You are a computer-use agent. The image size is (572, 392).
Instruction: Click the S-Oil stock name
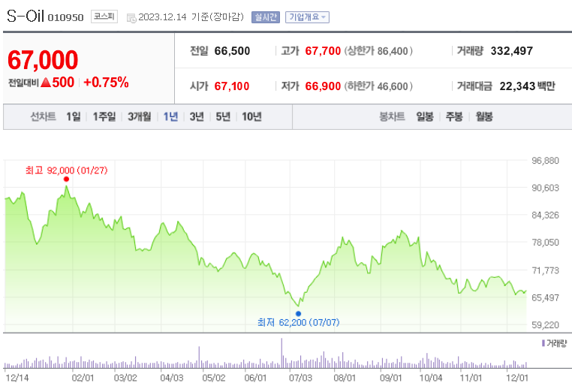(26, 16)
